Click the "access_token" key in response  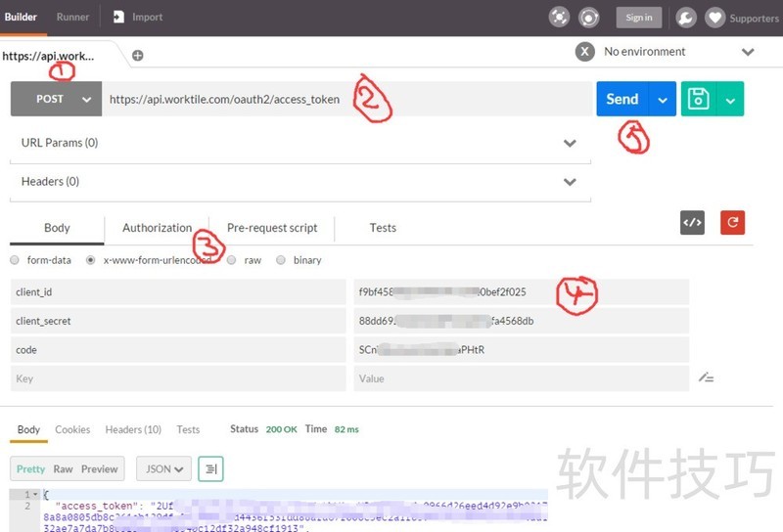tap(98, 506)
